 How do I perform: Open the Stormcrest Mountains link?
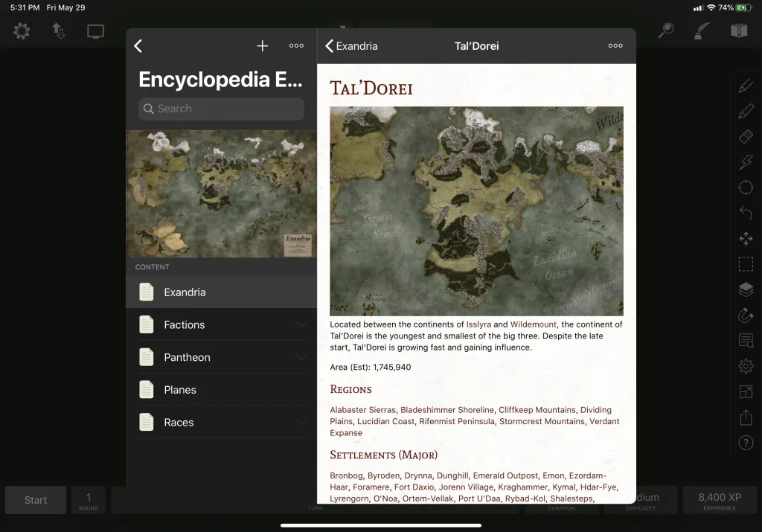coord(542,422)
